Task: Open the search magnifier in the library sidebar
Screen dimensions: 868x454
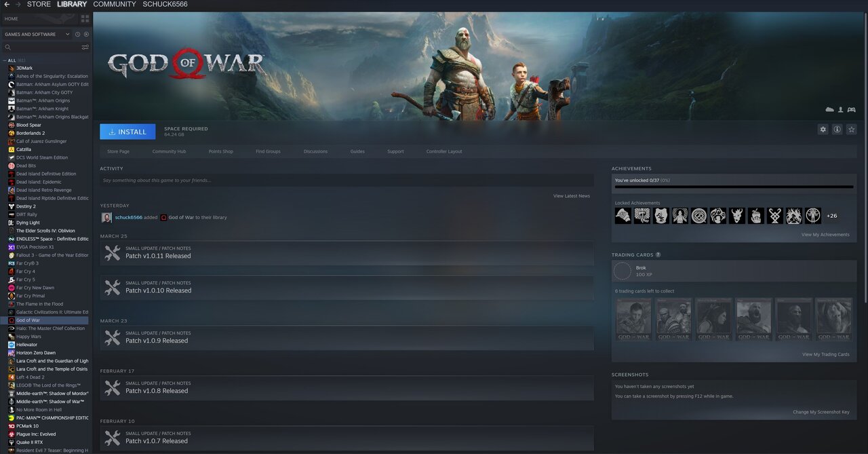Action: 7,47
